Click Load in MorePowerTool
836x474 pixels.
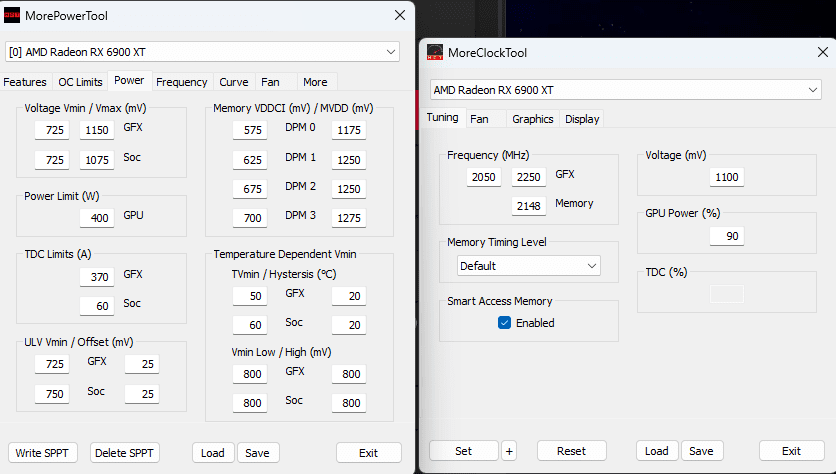[x=213, y=453]
